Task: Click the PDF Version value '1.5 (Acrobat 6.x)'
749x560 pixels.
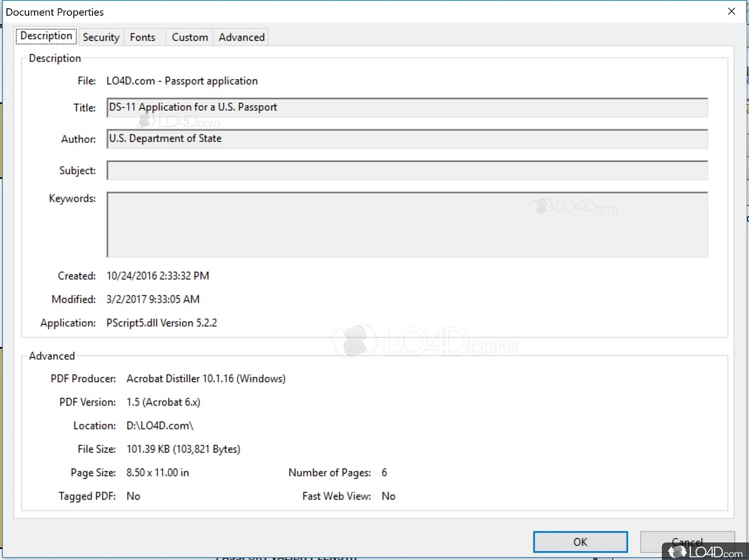Action: coord(163,402)
